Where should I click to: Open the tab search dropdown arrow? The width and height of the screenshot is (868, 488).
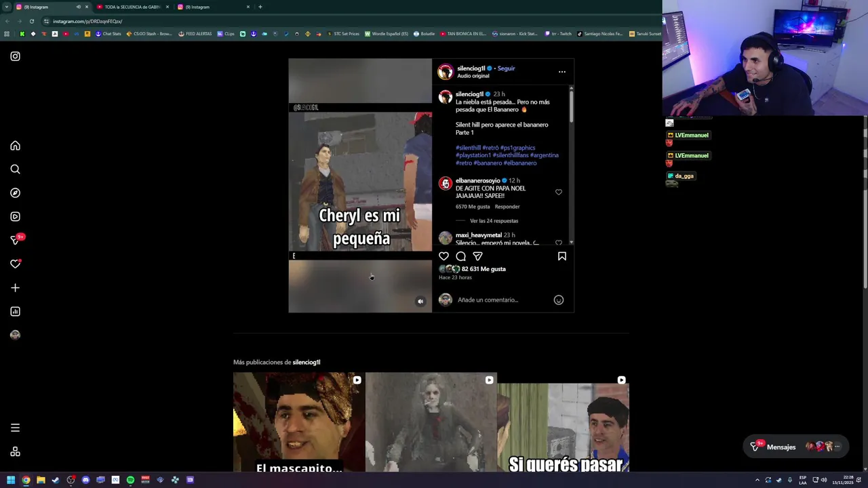[x=6, y=7]
